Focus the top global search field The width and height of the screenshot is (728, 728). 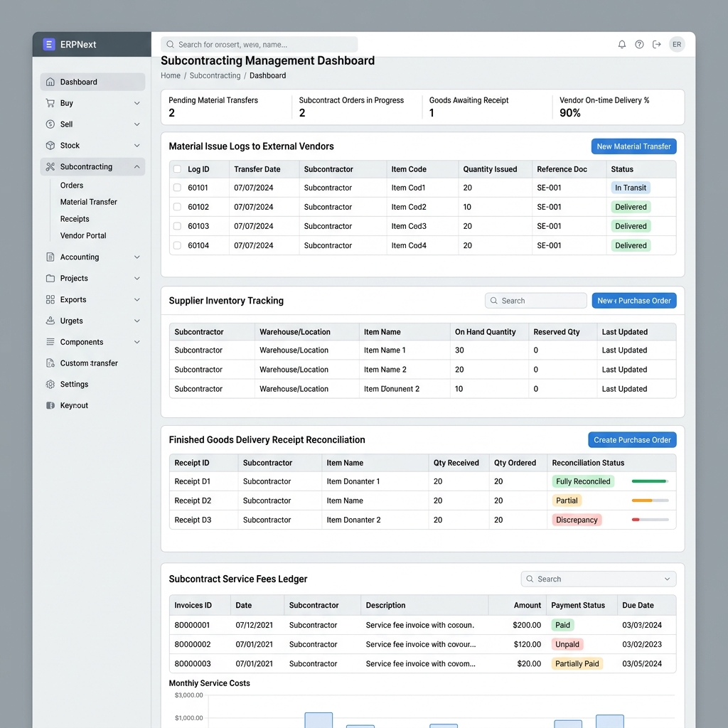259,44
